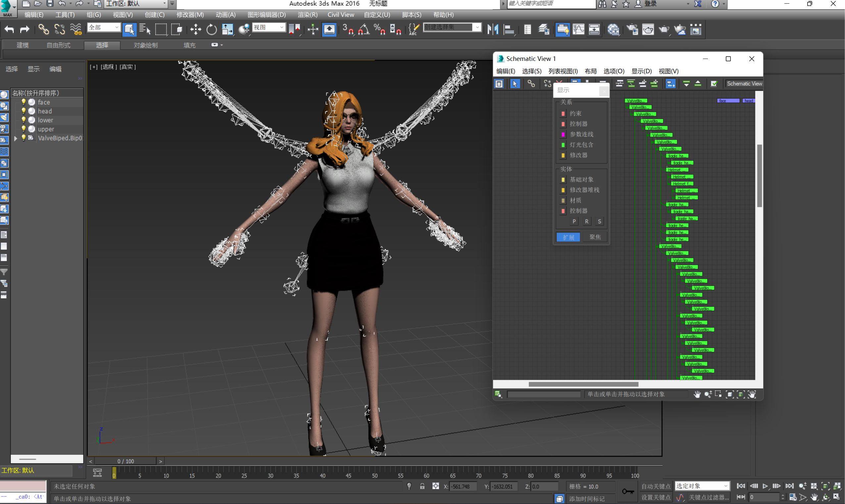Viewport: 845px width, 504px height.
Task: Click the 聚焦 button in Display floater
Action: (595, 237)
